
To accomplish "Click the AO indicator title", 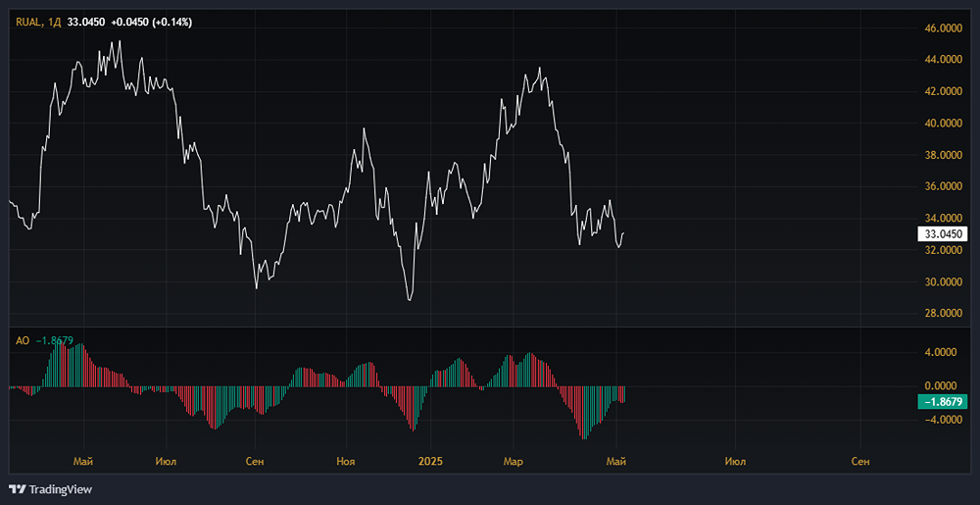I will click(x=22, y=340).
